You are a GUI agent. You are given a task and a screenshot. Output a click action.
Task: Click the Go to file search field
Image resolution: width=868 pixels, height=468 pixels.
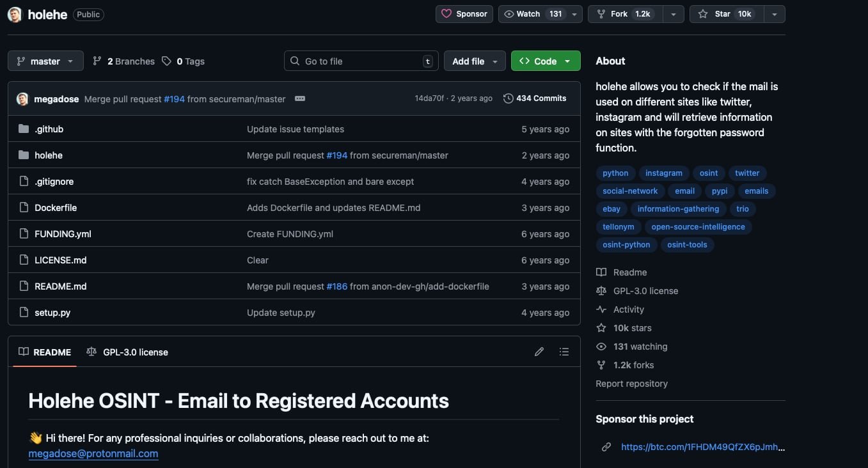(361, 61)
